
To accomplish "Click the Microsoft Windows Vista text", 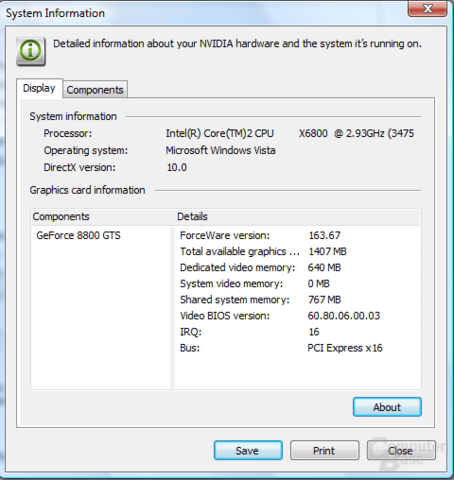I will point(220,150).
